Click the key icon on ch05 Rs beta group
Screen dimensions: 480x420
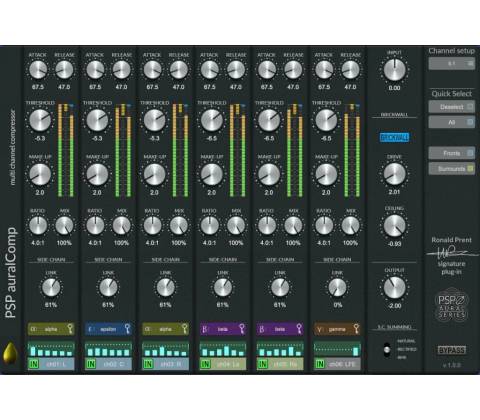tap(299, 329)
